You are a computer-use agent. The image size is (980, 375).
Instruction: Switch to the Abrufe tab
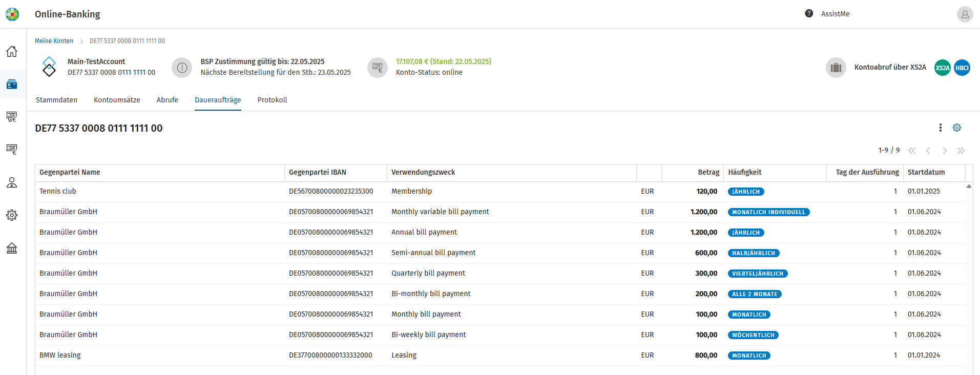tap(168, 100)
